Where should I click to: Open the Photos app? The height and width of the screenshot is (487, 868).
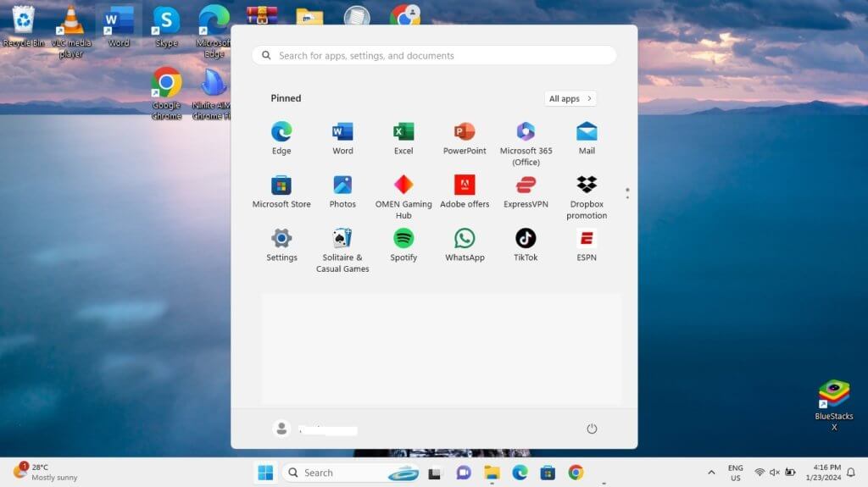342,191
